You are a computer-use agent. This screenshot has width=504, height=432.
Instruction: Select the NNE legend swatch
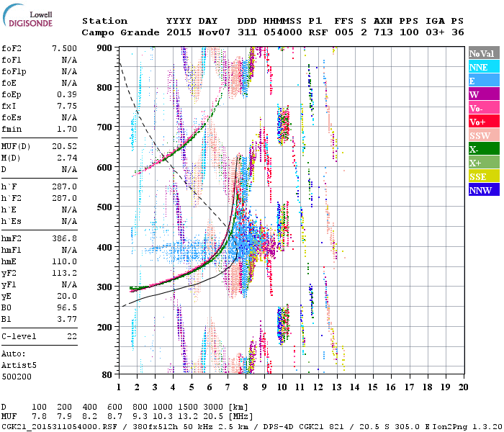point(484,67)
